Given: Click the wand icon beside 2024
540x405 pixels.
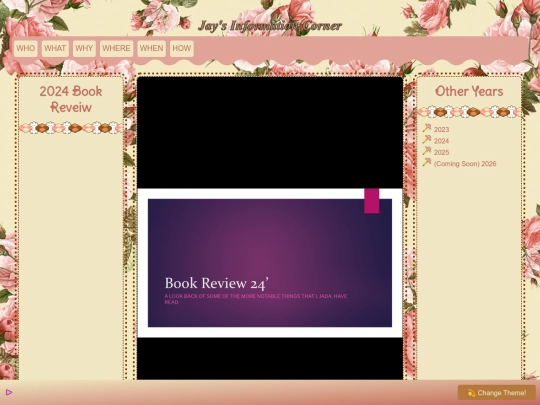Looking at the screenshot, I should (x=427, y=139).
